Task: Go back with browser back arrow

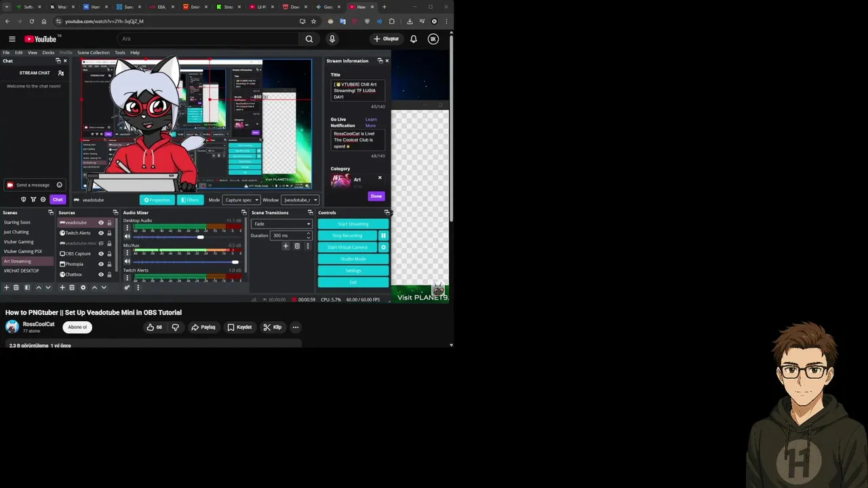Action: click(8, 21)
